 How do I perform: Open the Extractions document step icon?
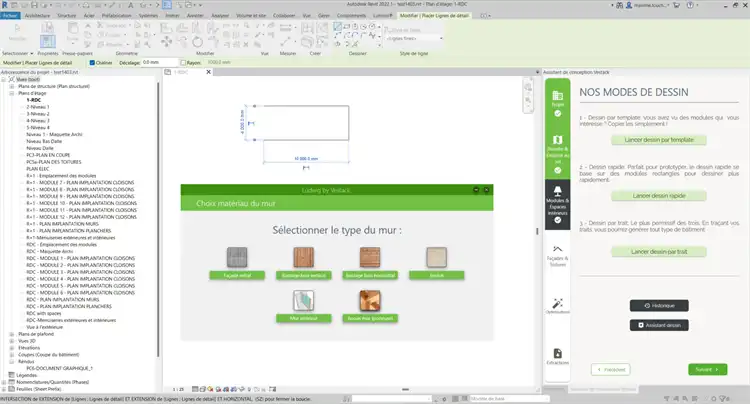coord(557,356)
